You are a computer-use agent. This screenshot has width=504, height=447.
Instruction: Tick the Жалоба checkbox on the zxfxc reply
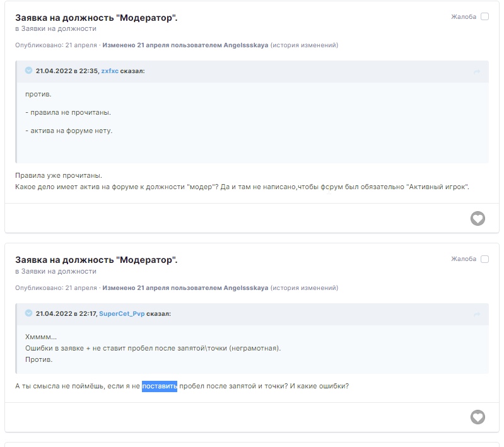[484, 17]
